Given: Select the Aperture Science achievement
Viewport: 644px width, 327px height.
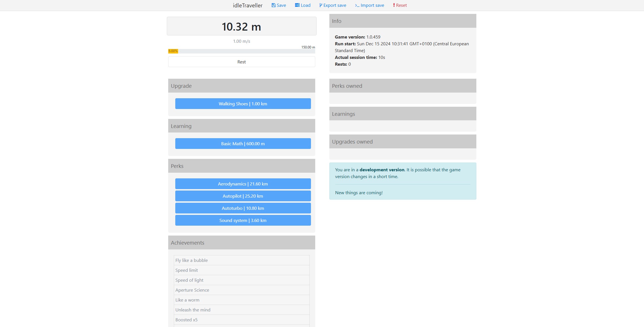Looking at the screenshot, I should (x=242, y=290).
